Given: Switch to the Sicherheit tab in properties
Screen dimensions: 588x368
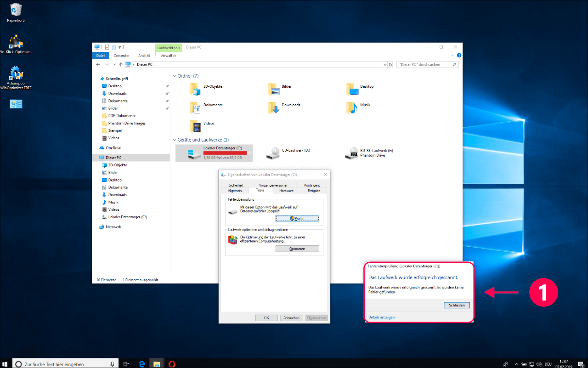Looking at the screenshot, I should pyautogui.click(x=235, y=185).
